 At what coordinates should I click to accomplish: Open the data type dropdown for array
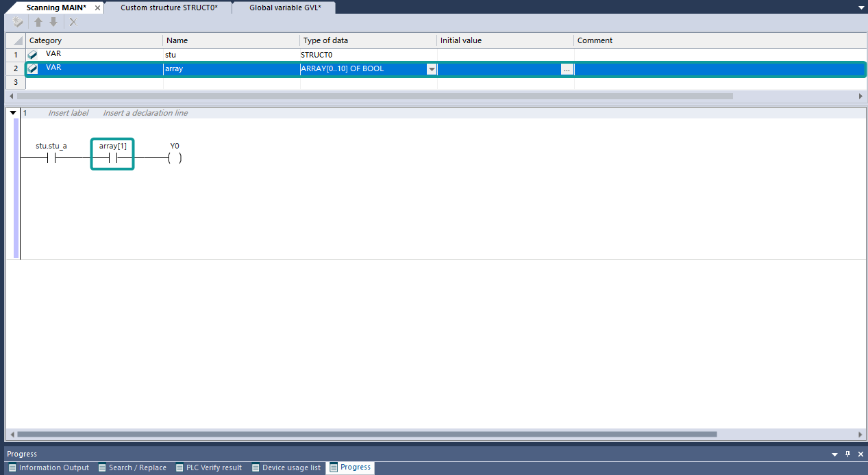coord(431,69)
